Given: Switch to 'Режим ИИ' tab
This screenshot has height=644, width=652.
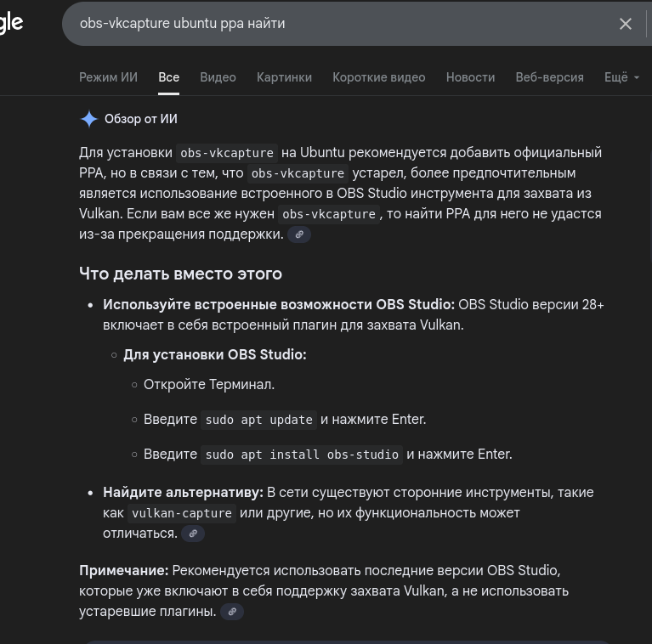Looking at the screenshot, I should click(x=108, y=77).
